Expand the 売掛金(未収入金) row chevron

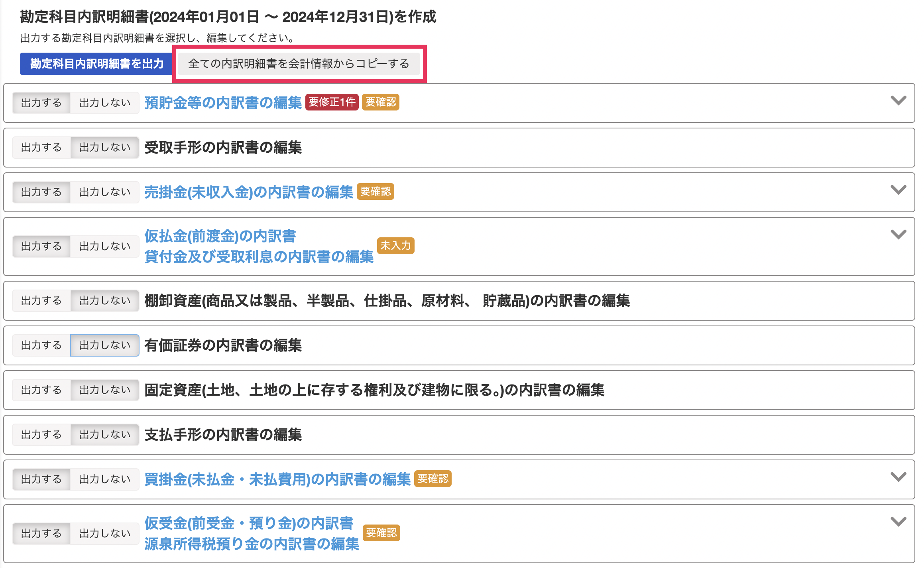[x=898, y=190]
